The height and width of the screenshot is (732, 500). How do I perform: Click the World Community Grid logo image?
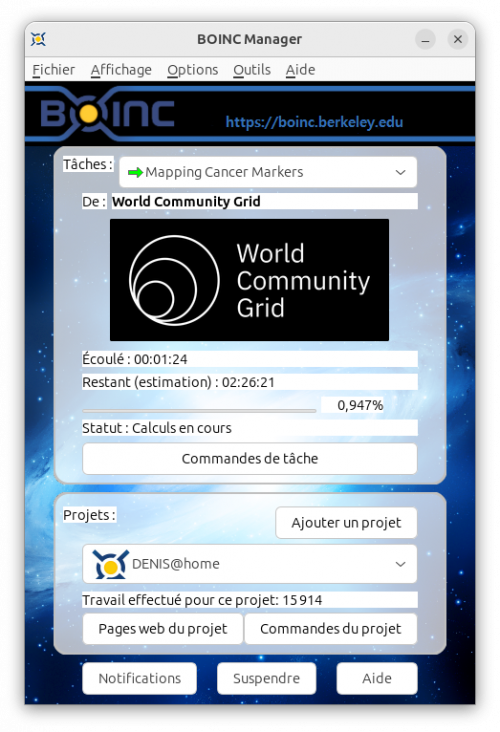click(x=249, y=280)
